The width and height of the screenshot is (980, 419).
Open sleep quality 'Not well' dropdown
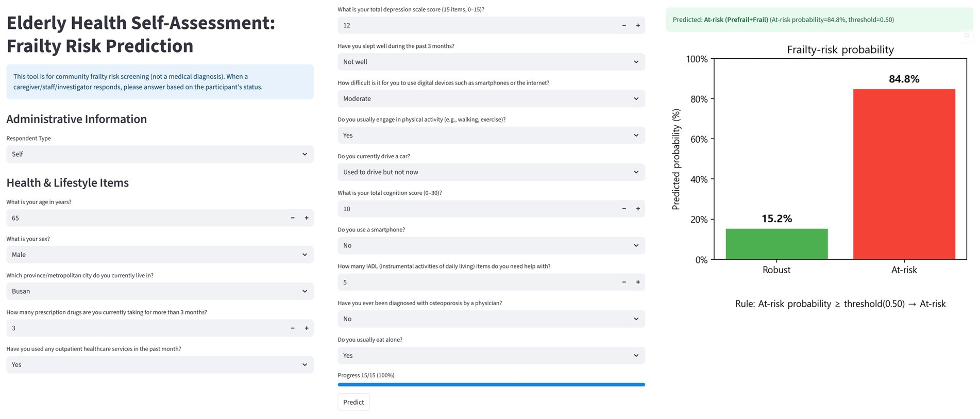point(491,62)
